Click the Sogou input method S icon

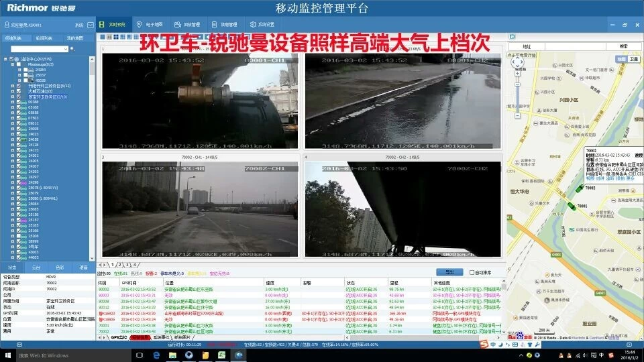pos(484,344)
